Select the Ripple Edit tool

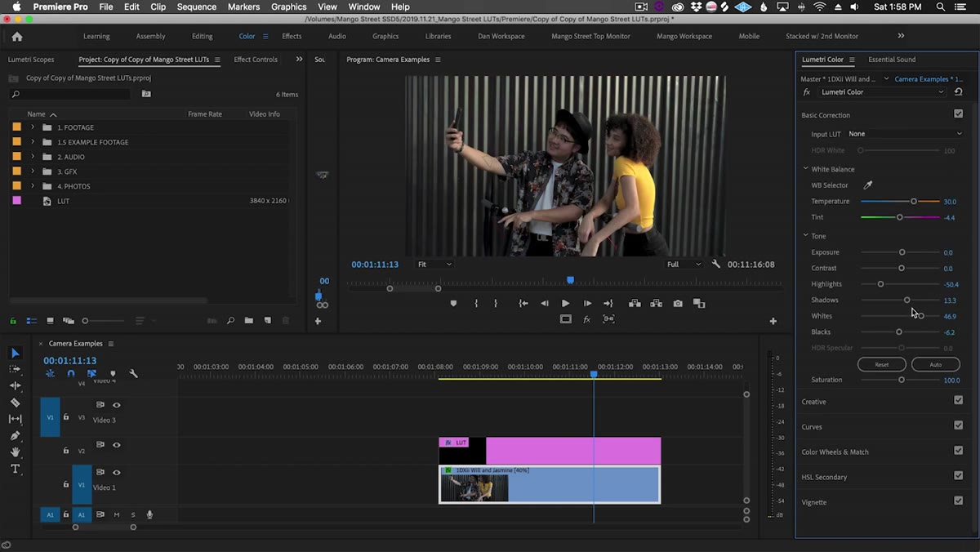click(15, 385)
